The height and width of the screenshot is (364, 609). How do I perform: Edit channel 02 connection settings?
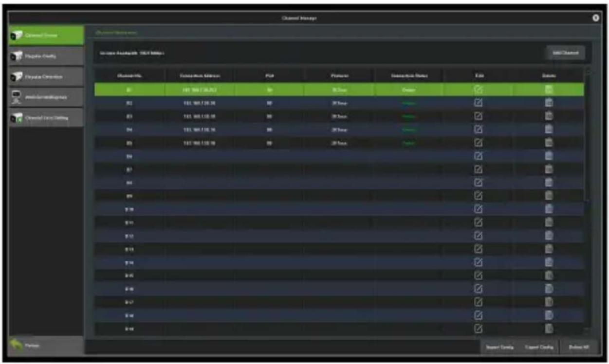tap(478, 103)
